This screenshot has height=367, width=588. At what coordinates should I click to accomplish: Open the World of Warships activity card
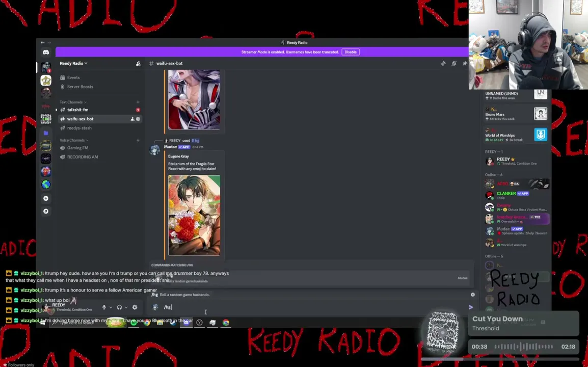pos(516,135)
